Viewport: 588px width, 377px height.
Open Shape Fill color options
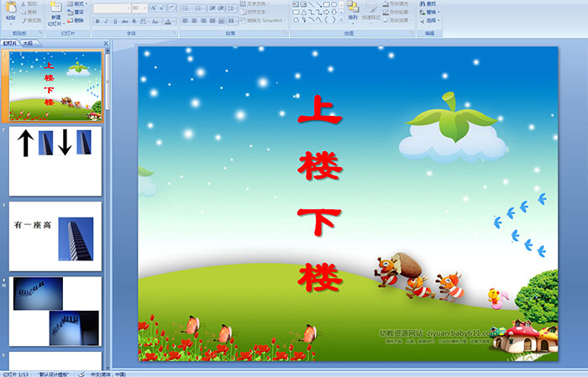pos(396,3)
